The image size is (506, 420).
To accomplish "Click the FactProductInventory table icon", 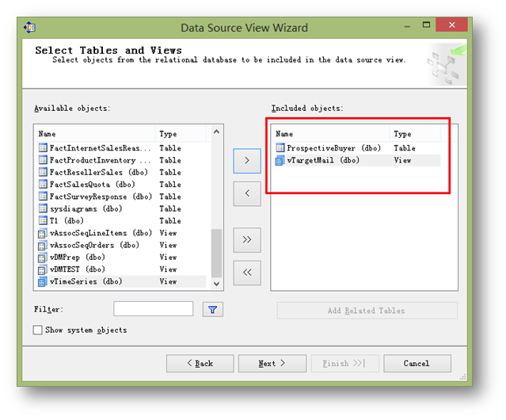I will click(43, 160).
